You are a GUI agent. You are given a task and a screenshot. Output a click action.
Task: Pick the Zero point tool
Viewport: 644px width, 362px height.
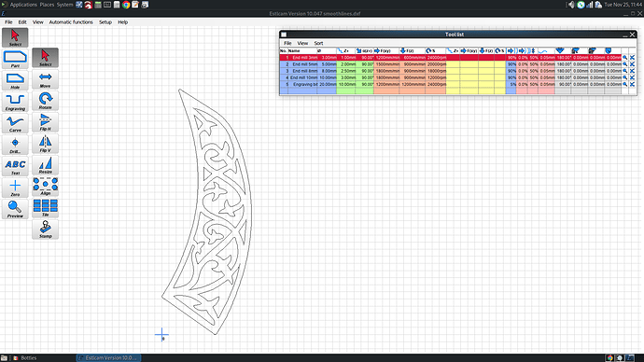(x=15, y=188)
